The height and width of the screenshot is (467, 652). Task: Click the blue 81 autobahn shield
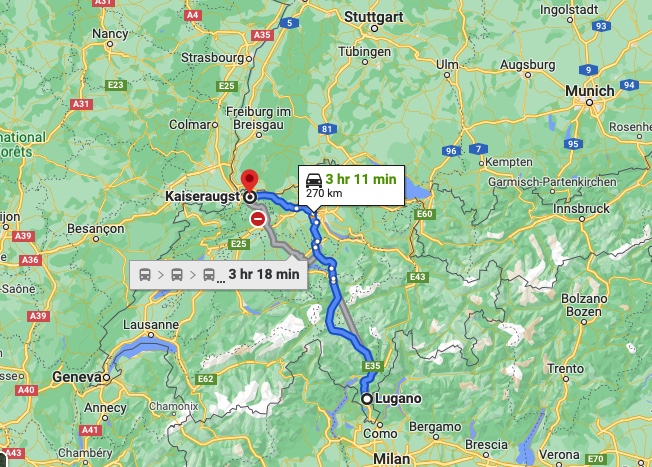327,129
